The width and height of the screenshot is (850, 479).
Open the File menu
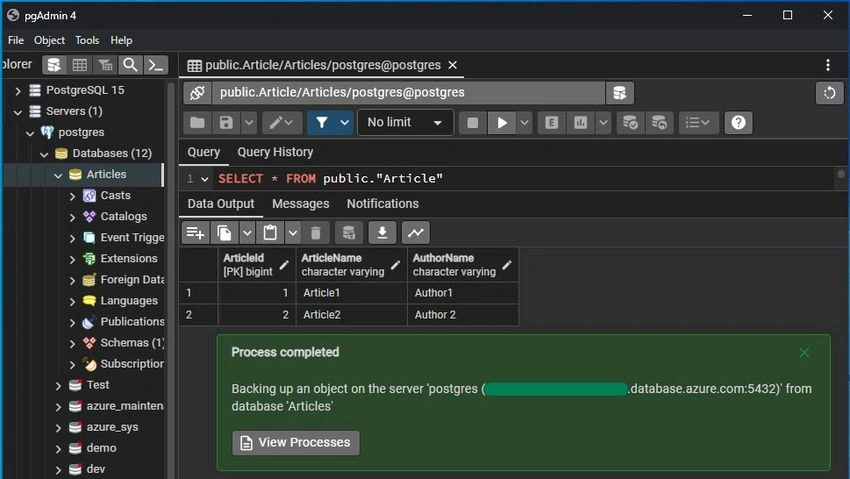coord(16,41)
